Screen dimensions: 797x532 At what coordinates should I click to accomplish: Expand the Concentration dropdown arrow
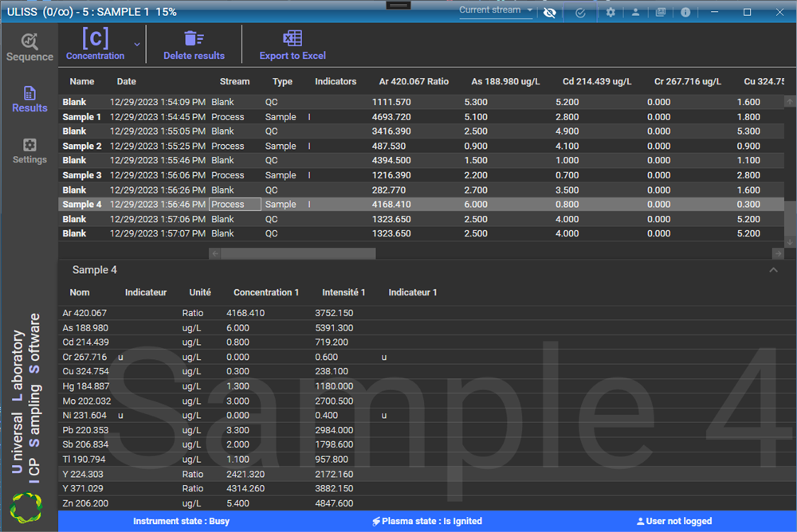137,44
